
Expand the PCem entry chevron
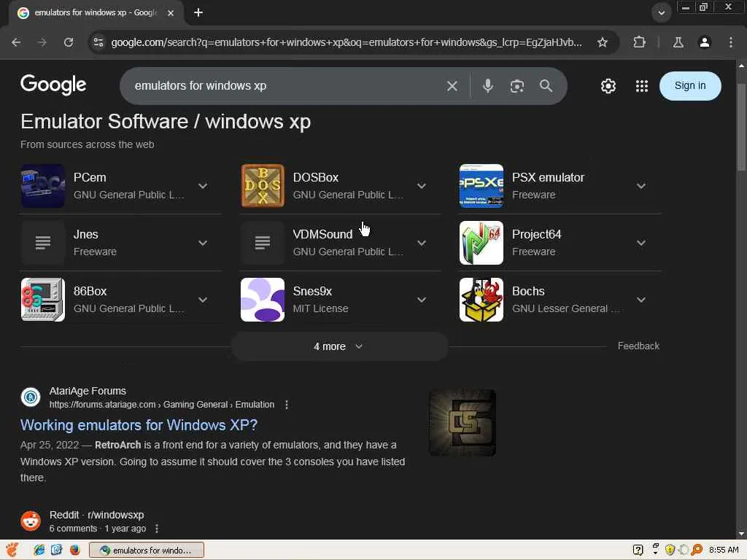(x=203, y=186)
